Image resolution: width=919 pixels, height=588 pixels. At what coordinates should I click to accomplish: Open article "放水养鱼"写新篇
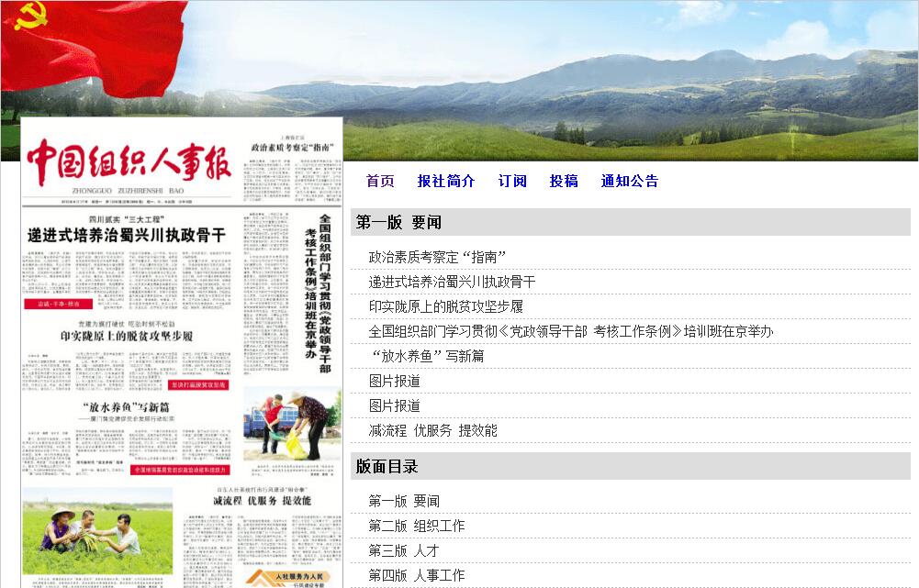426,356
